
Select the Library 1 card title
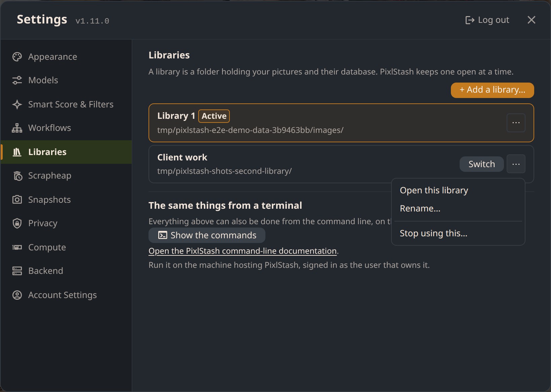tap(176, 116)
